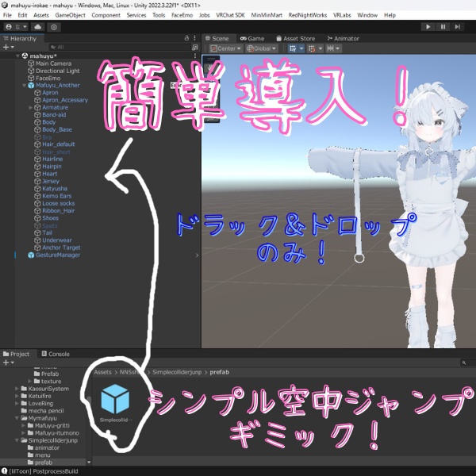The height and width of the screenshot is (476, 476).
Task: Select the Simplecollid prefab asset thumbnail
Action: (115, 399)
